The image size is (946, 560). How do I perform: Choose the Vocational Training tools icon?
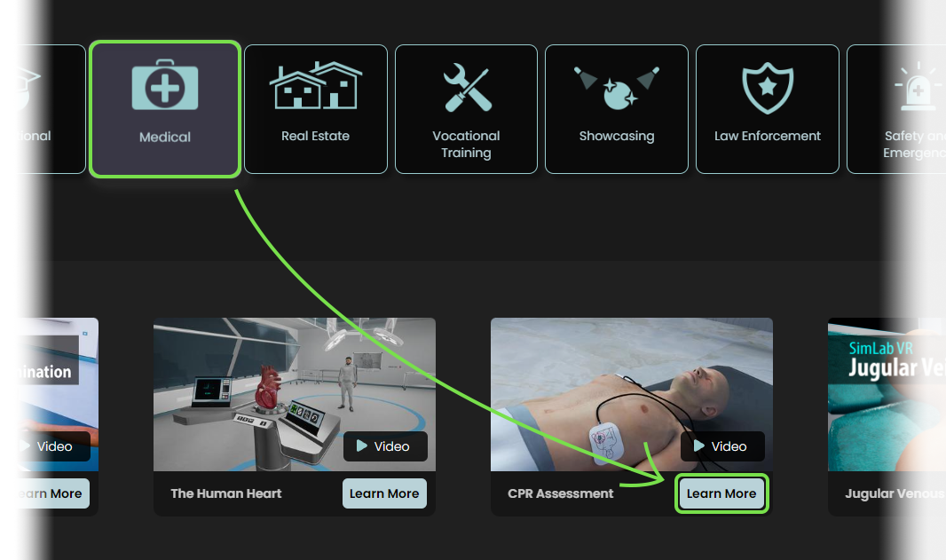[467, 88]
